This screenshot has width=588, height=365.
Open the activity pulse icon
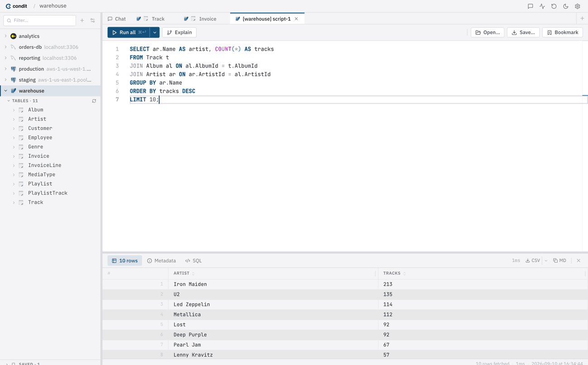tap(542, 6)
